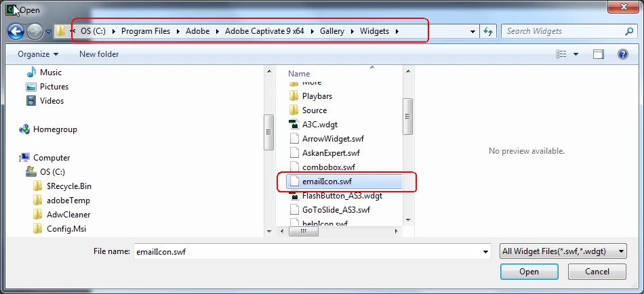Click the Music library icon
This screenshot has height=294, width=644.
click(x=31, y=72)
